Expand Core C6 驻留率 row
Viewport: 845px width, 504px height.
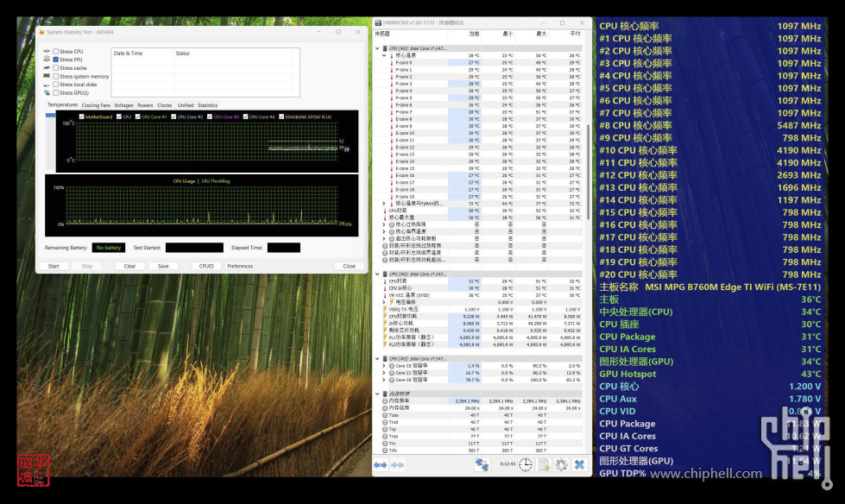coord(384,380)
